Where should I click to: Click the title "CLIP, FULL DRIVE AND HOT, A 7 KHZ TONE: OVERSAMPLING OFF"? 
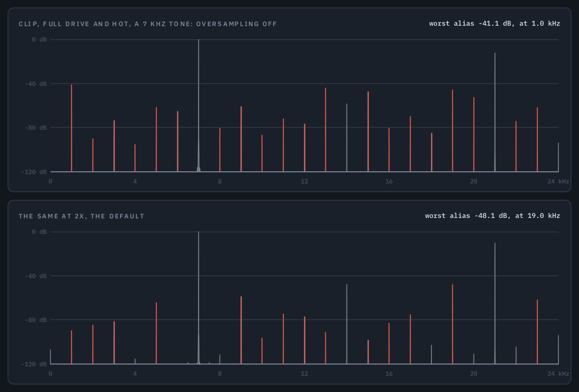pos(148,24)
